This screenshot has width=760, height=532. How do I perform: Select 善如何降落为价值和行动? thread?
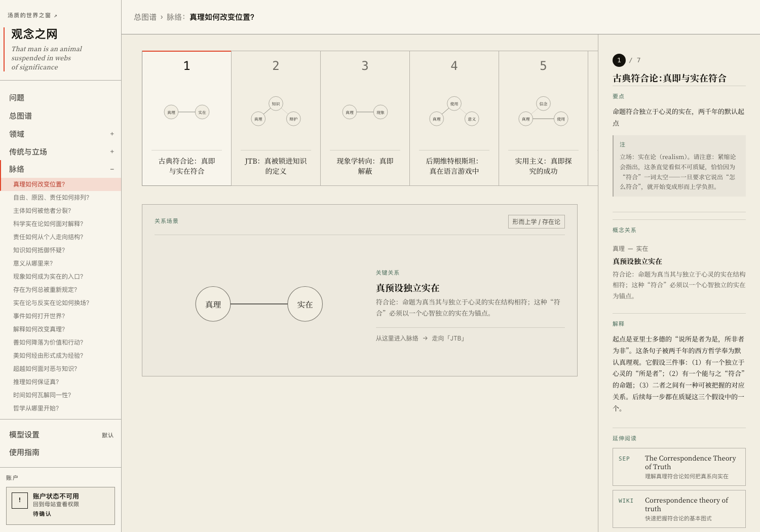(x=61, y=343)
